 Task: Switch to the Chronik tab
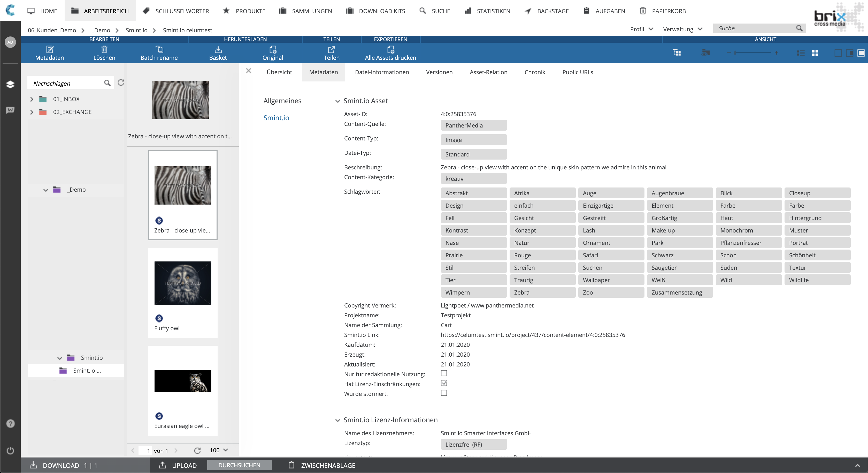[x=535, y=72]
